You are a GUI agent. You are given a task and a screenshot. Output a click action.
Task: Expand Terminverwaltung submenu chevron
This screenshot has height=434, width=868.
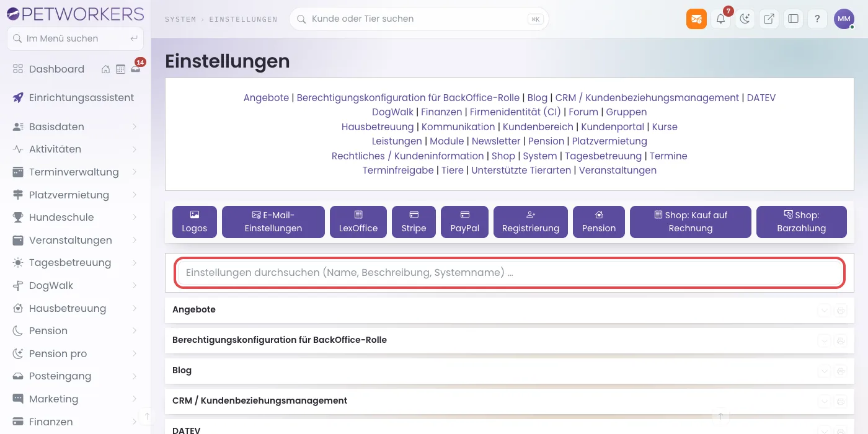tap(135, 172)
